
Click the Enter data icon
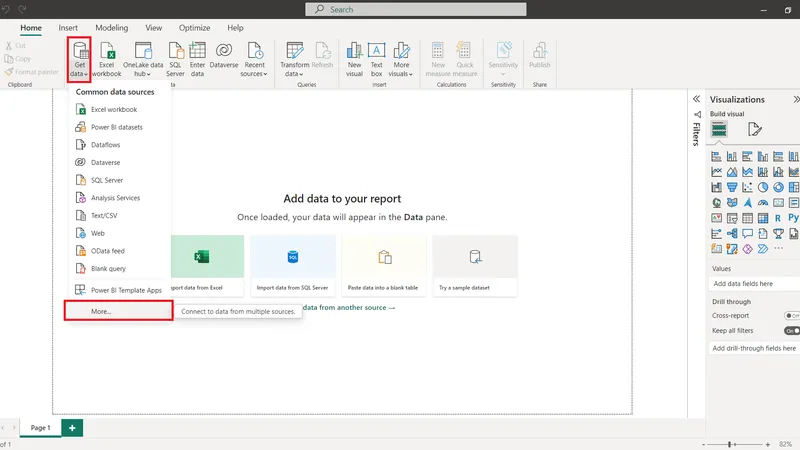pyautogui.click(x=198, y=59)
